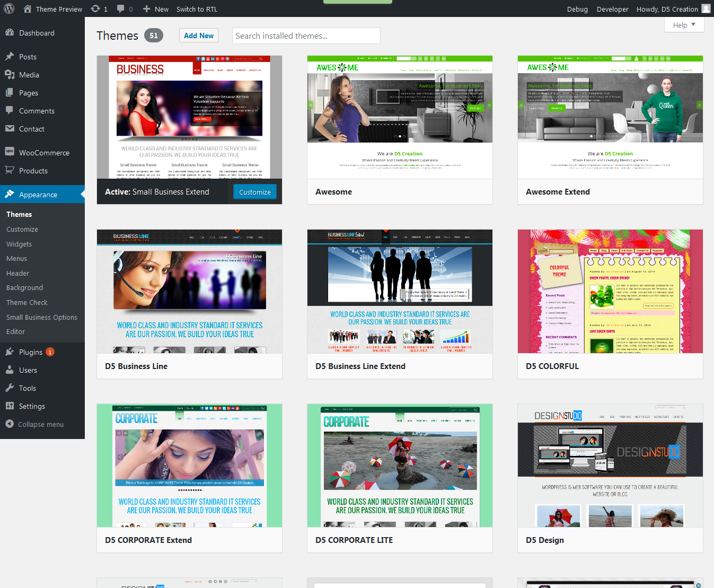This screenshot has width=714, height=588.
Task: Open the Header submenu item
Action: pyautogui.click(x=17, y=273)
